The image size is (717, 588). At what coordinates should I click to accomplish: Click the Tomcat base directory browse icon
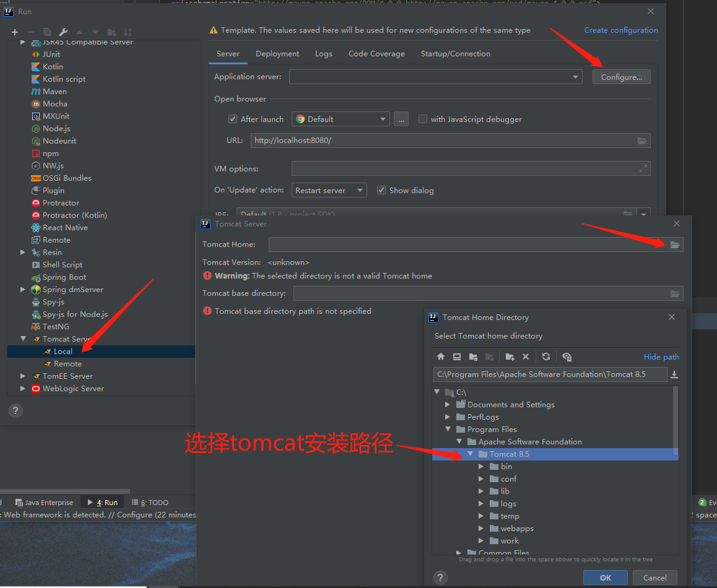tap(675, 293)
